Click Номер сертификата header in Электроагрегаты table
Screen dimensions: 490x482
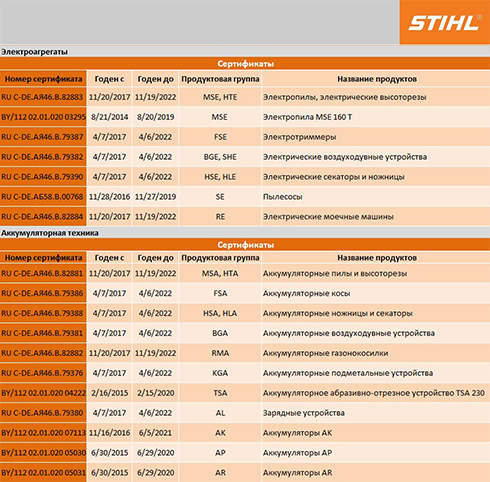click(x=43, y=79)
